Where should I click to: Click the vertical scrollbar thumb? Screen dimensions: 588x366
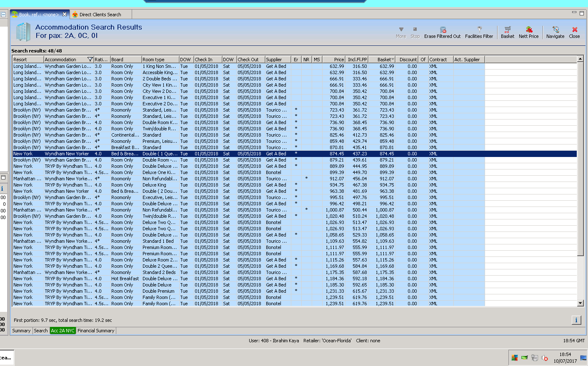580,158
